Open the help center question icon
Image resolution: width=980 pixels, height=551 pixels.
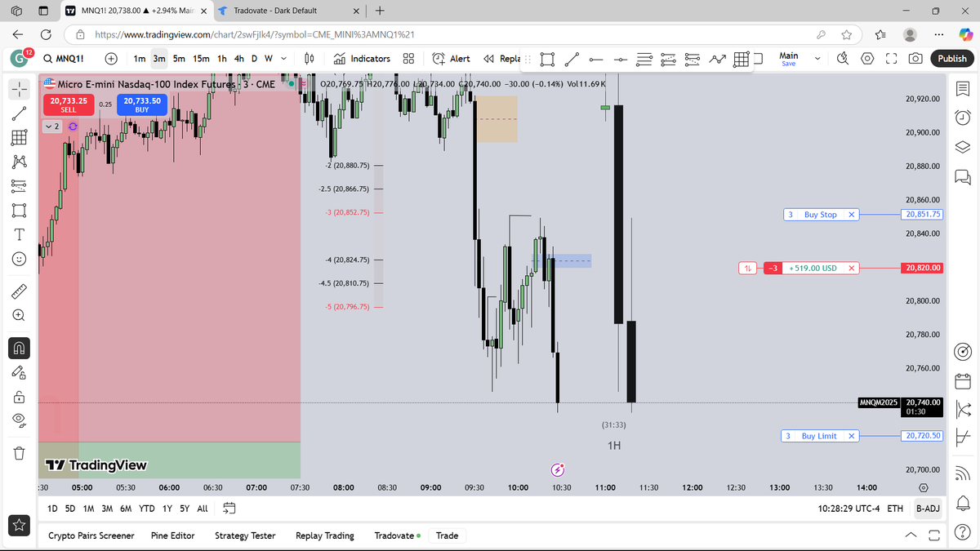[x=962, y=531]
